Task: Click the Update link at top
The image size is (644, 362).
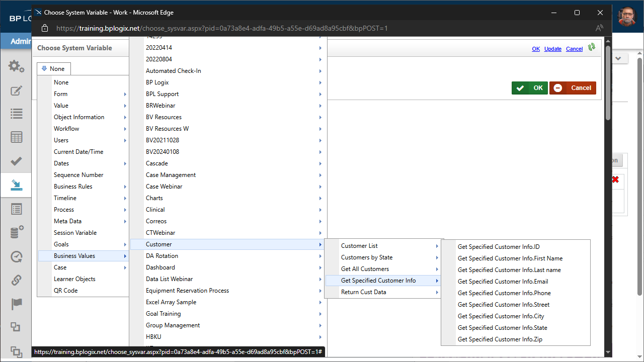Action: [x=553, y=49]
